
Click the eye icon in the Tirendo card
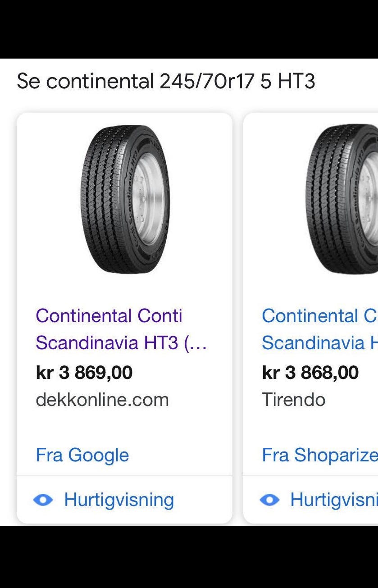click(x=269, y=500)
